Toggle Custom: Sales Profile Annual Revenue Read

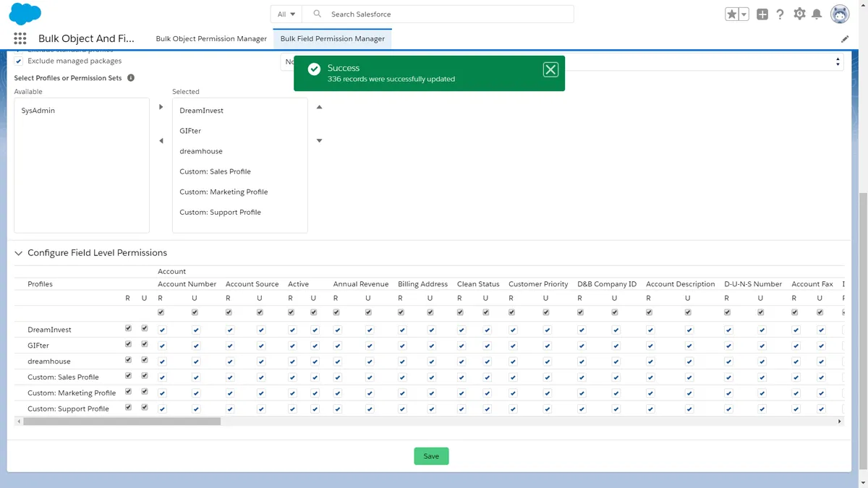pyautogui.click(x=337, y=377)
